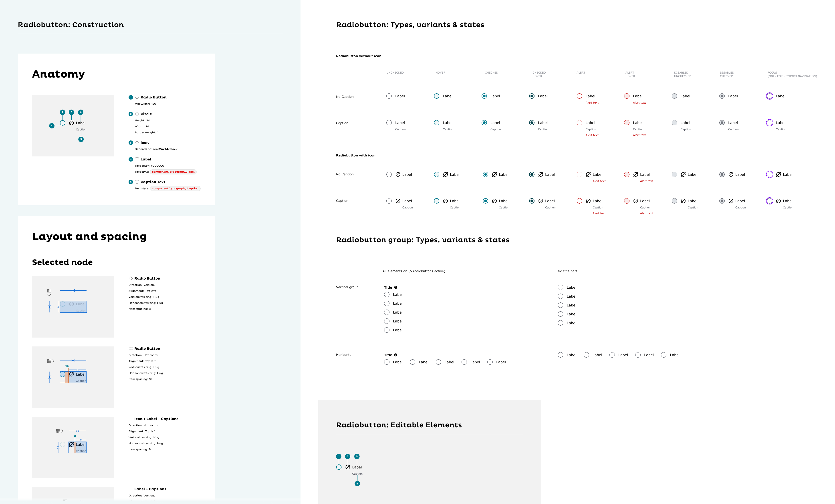Click the "Depends on: icn/24x24/block" text
The width and height of the screenshot is (835, 504).
tap(156, 149)
